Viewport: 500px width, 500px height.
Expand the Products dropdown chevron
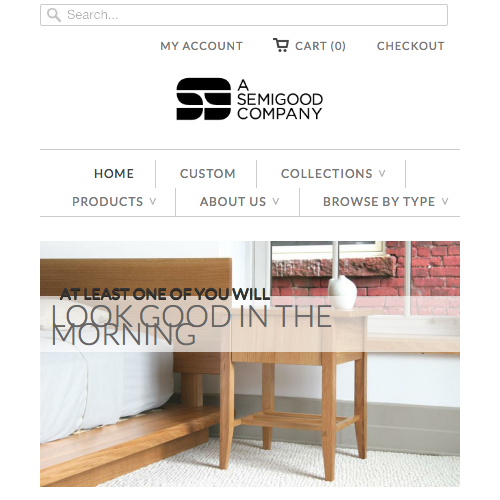click(x=153, y=201)
